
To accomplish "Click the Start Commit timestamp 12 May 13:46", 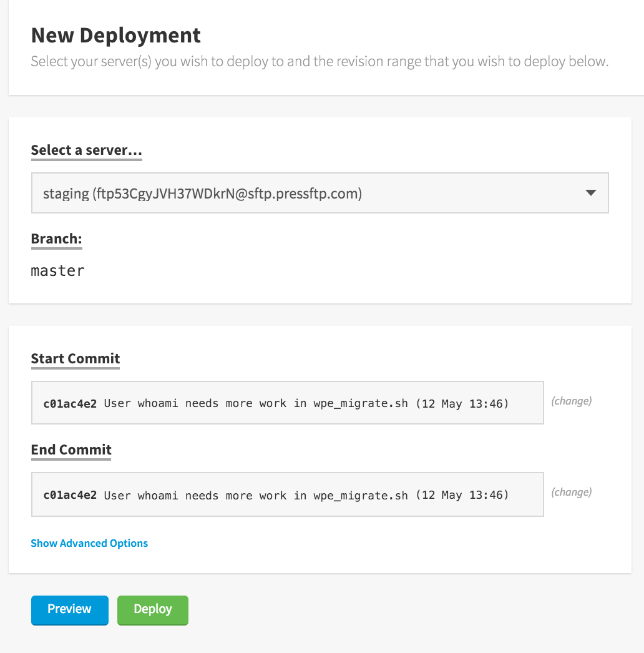I will tap(462, 403).
